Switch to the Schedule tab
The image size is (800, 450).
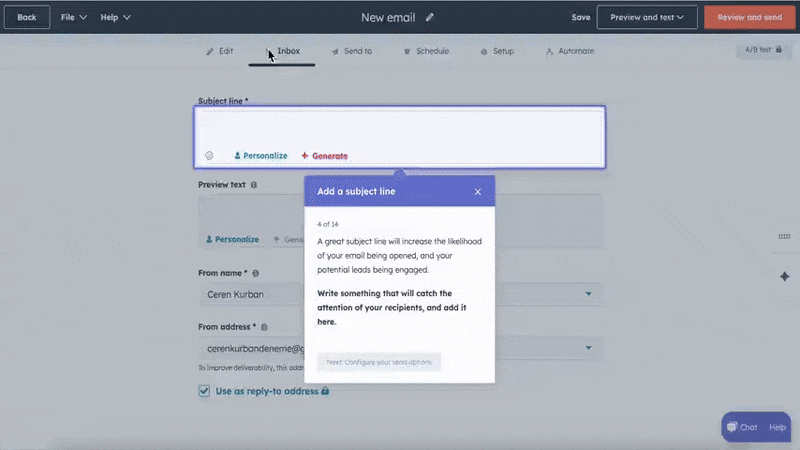[x=426, y=51]
